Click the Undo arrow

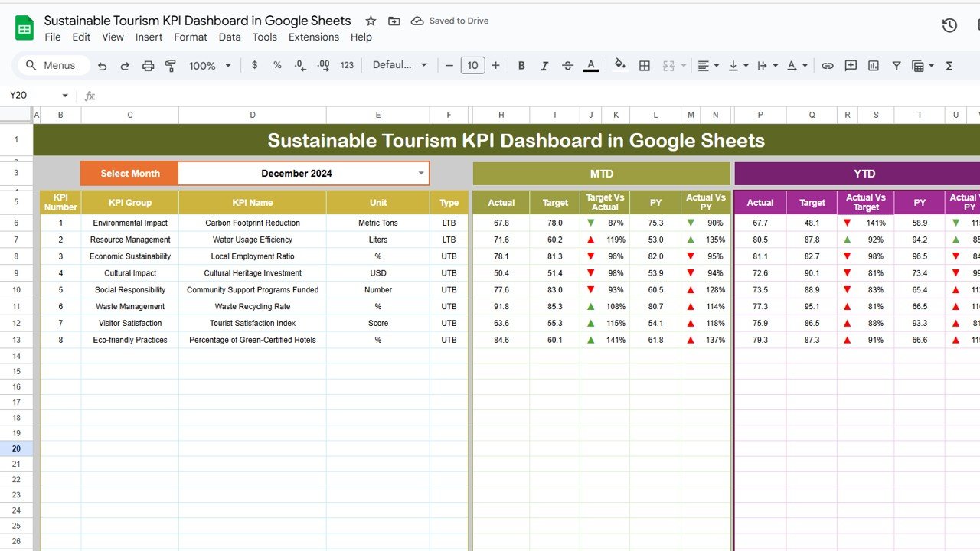pyautogui.click(x=103, y=66)
